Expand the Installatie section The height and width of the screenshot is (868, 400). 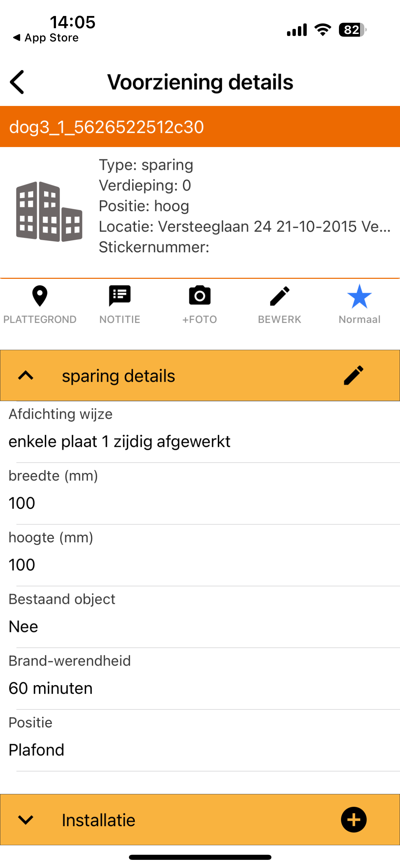click(26, 819)
